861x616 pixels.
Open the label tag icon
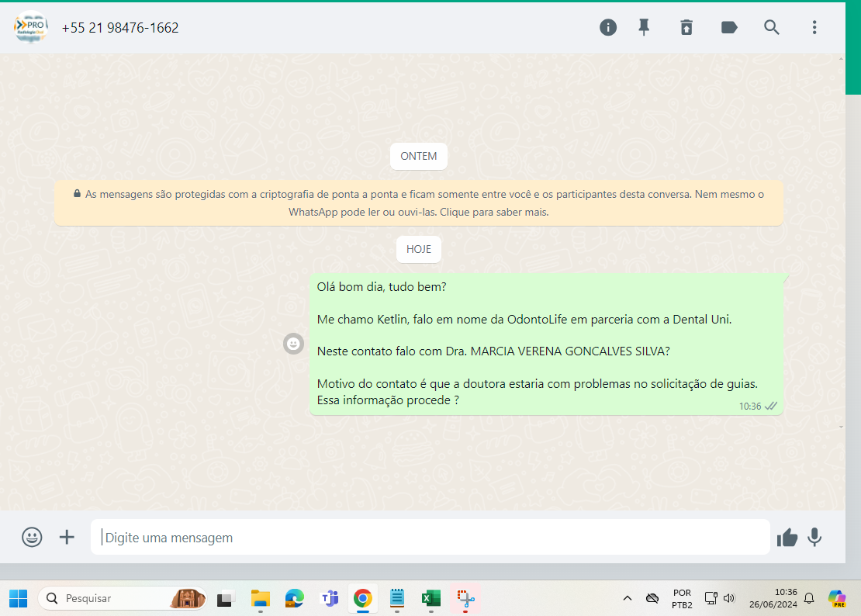[x=729, y=28]
